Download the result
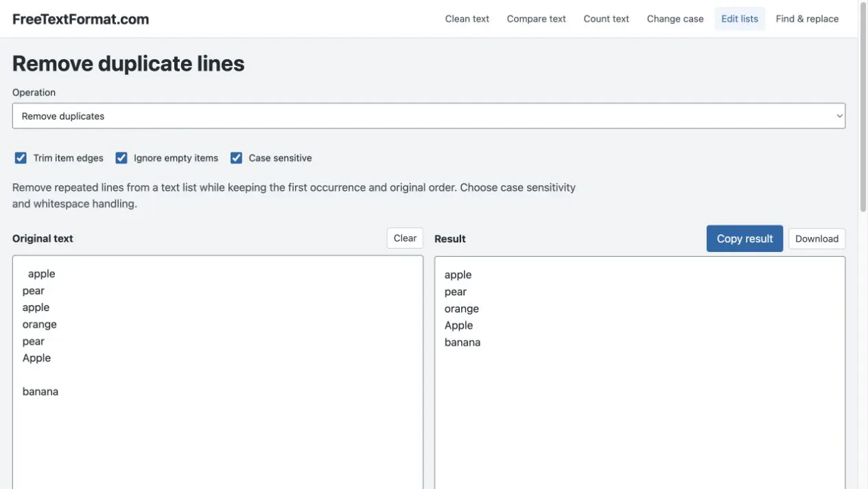 pyautogui.click(x=817, y=239)
